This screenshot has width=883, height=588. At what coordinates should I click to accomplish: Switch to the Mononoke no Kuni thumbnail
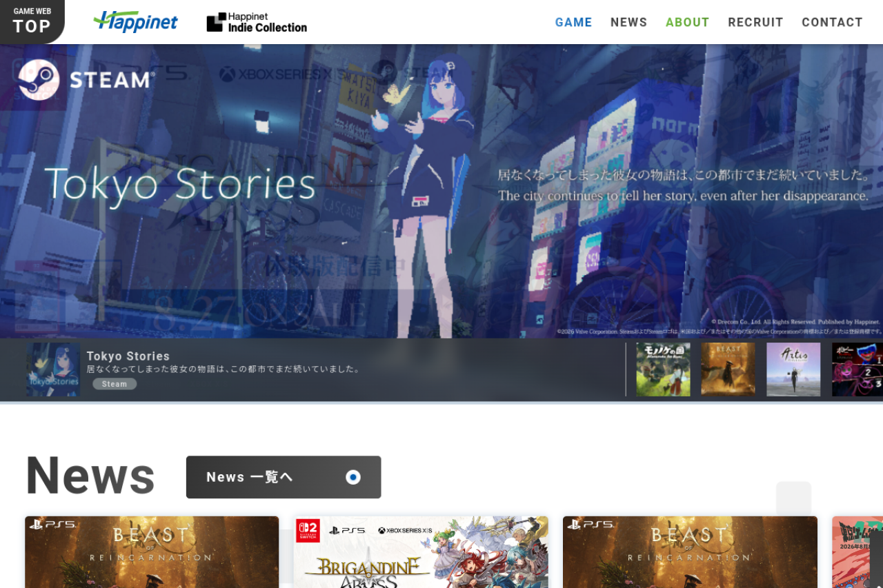(x=663, y=369)
